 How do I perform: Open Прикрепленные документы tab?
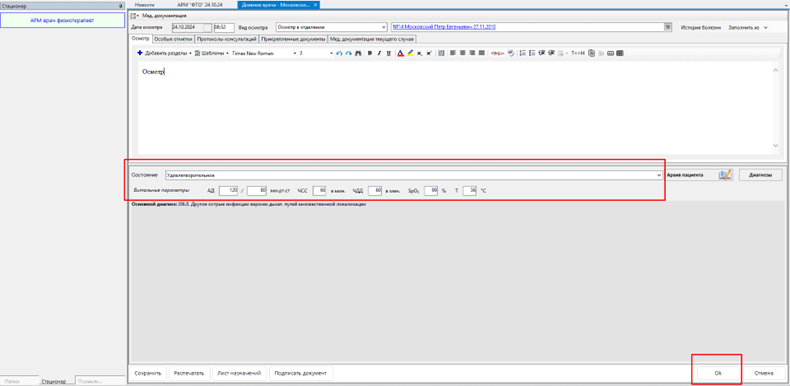tap(293, 39)
